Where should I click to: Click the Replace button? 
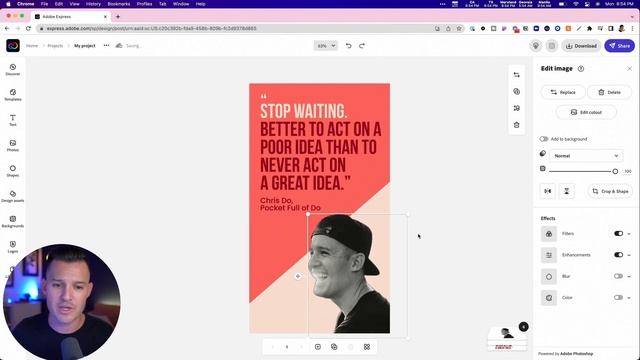[563, 92]
